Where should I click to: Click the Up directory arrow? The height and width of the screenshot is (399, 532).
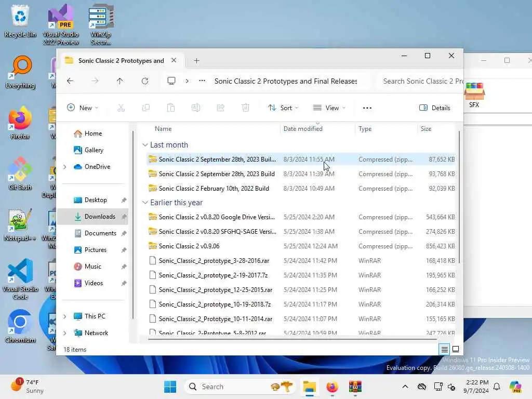click(x=120, y=81)
